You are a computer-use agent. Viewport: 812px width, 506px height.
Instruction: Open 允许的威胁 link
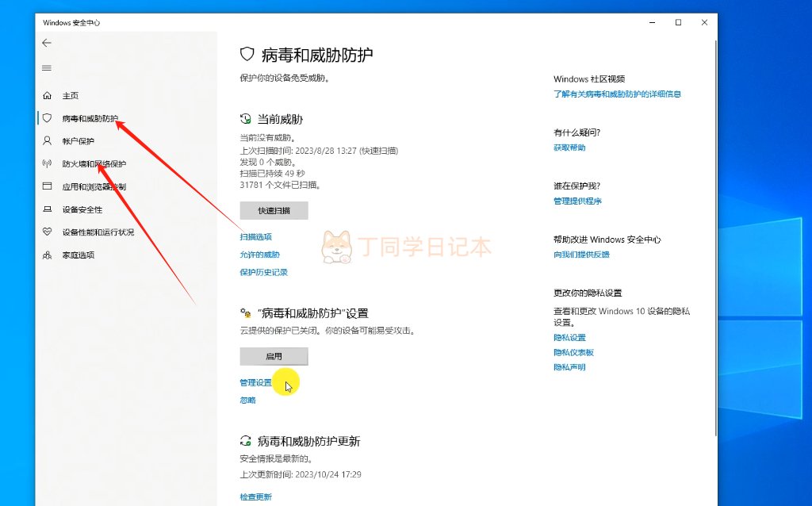259,255
